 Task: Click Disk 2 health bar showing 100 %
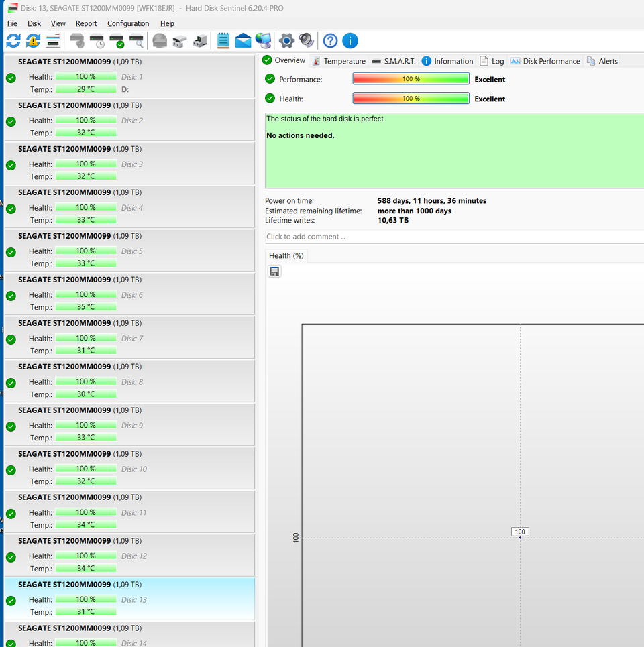click(86, 120)
